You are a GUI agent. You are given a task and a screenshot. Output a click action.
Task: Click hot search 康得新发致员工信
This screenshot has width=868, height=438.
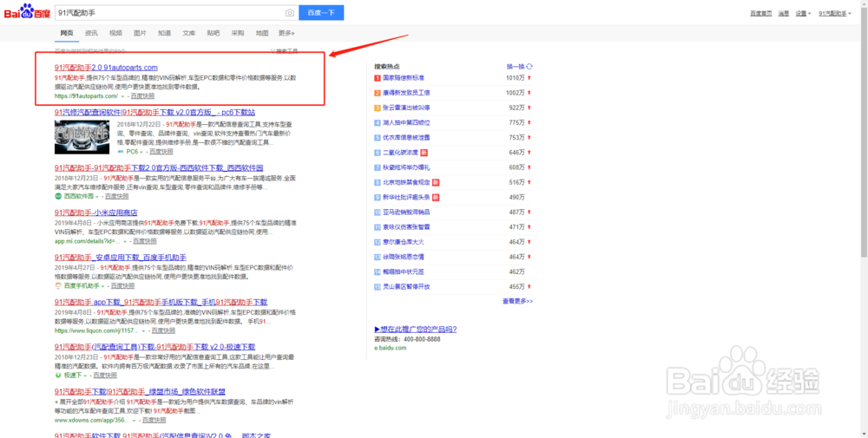[x=406, y=93]
